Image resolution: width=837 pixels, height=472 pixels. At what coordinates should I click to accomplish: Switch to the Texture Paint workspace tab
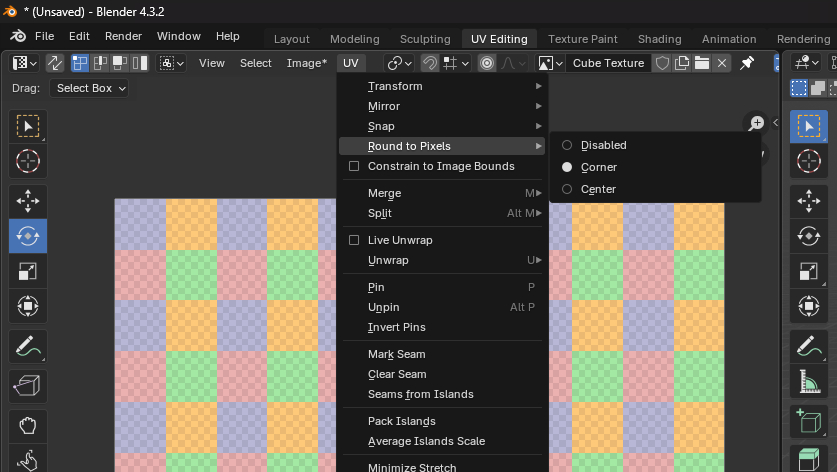click(x=582, y=39)
